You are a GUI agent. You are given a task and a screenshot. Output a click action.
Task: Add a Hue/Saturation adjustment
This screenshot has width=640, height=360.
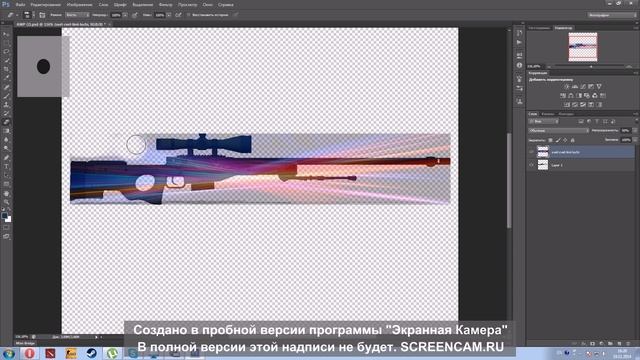[563, 96]
